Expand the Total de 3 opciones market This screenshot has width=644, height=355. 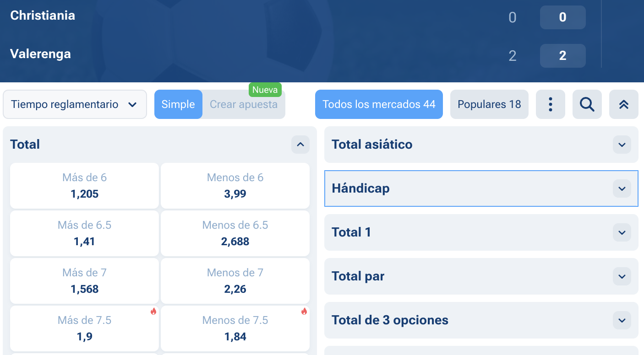[622, 320]
